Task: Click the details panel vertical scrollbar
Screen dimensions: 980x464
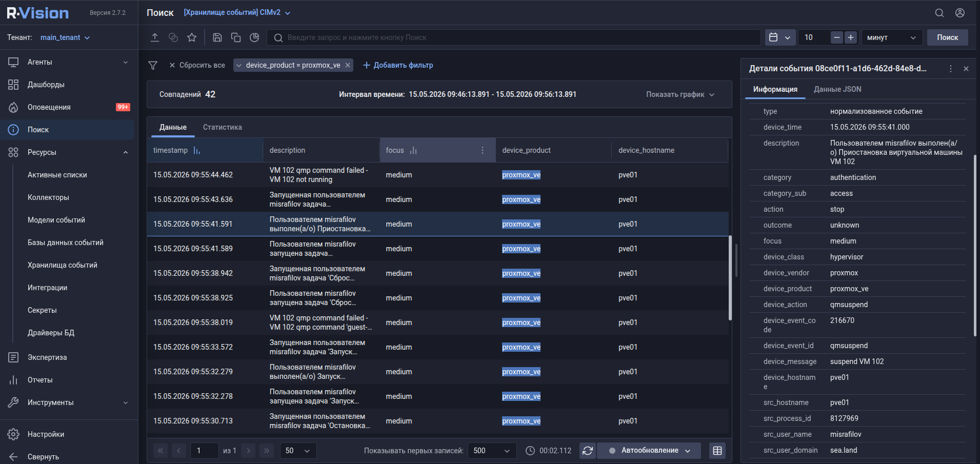Action: (x=975, y=246)
